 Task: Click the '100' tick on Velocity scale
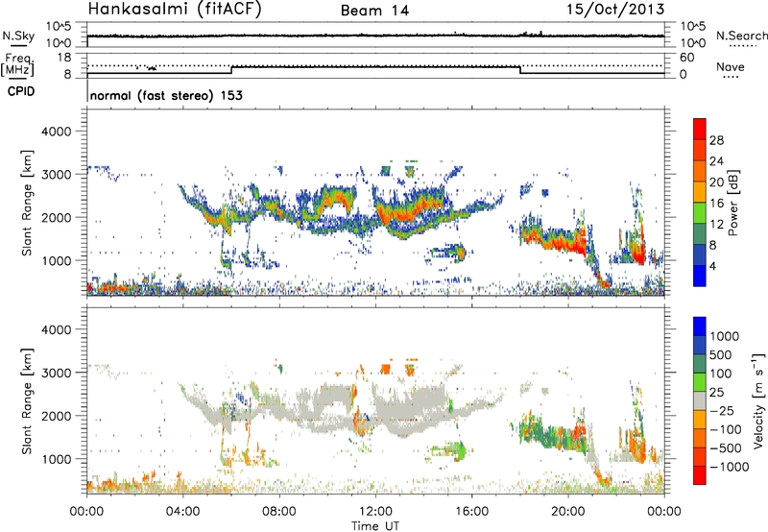[x=721, y=374]
